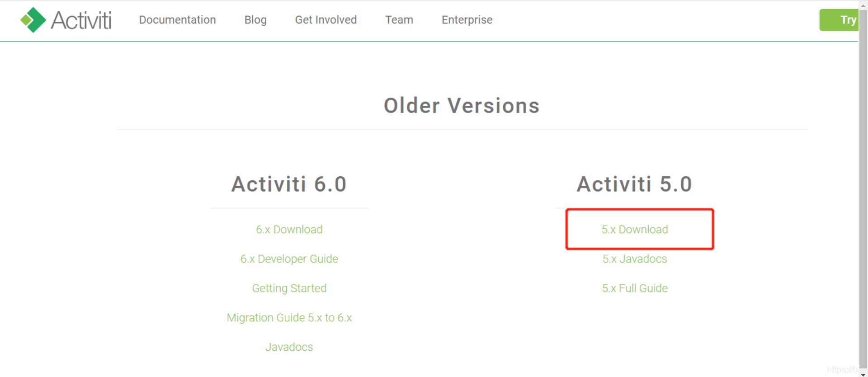Image resolution: width=868 pixels, height=377 pixels.
Task: Visit the Enterprise page
Action: point(467,20)
